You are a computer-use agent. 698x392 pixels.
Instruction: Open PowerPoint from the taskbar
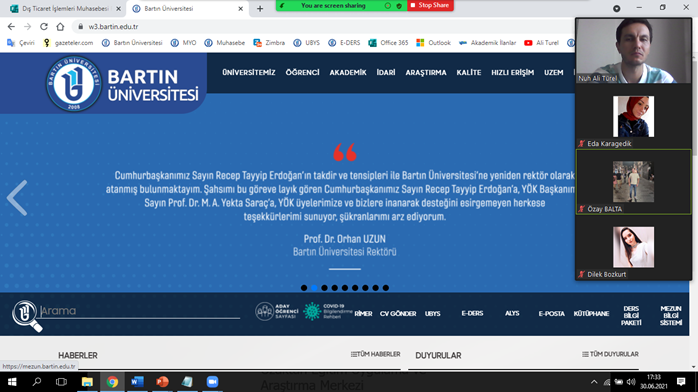(x=162, y=382)
